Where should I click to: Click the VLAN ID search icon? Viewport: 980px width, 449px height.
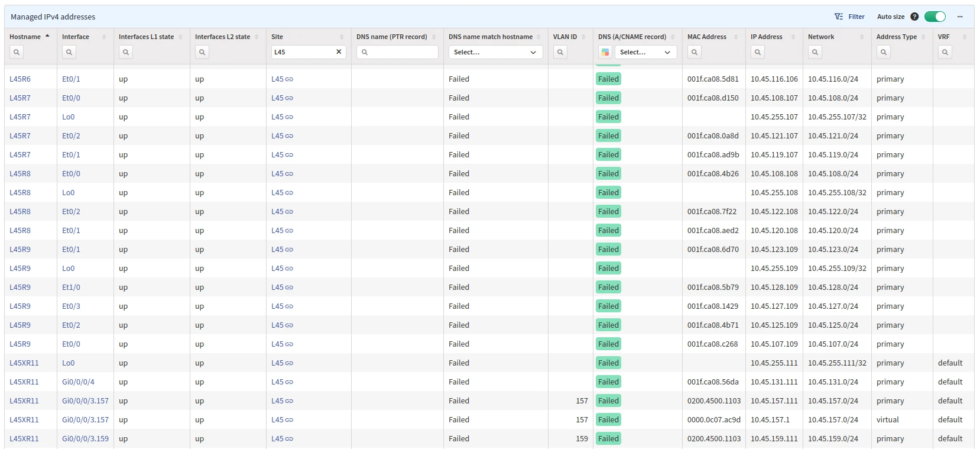click(560, 52)
